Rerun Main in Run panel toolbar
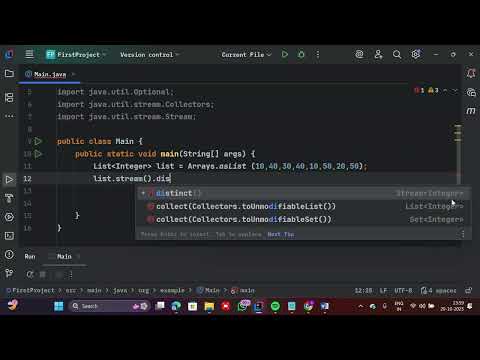Screen dimensions: 480x360 pos(30,275)
